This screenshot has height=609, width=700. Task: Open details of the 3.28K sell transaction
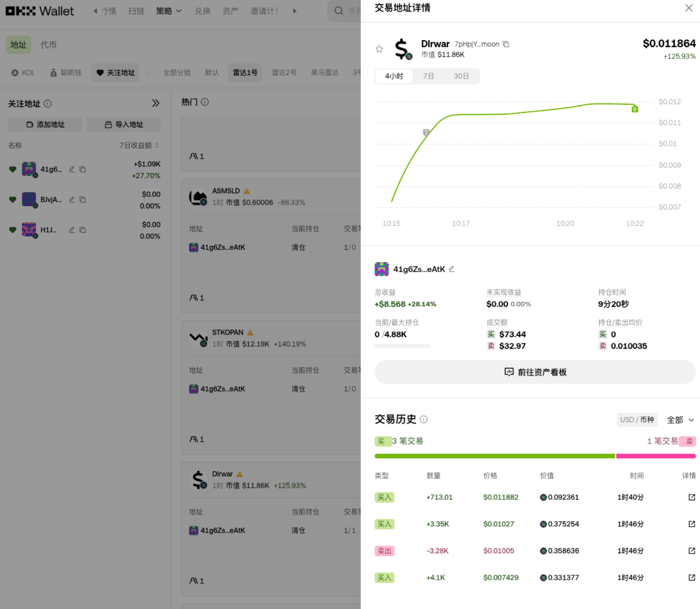[691, 551]
